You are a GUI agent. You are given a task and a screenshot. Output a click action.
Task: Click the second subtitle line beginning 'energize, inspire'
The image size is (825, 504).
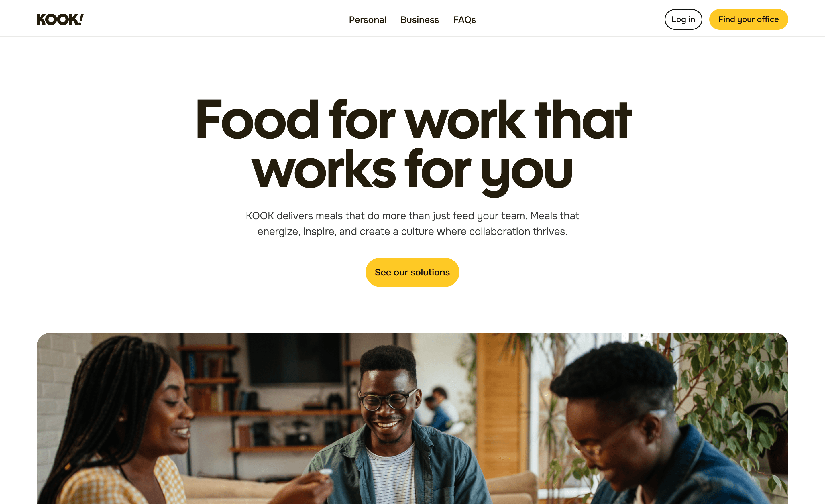[412, 231]
